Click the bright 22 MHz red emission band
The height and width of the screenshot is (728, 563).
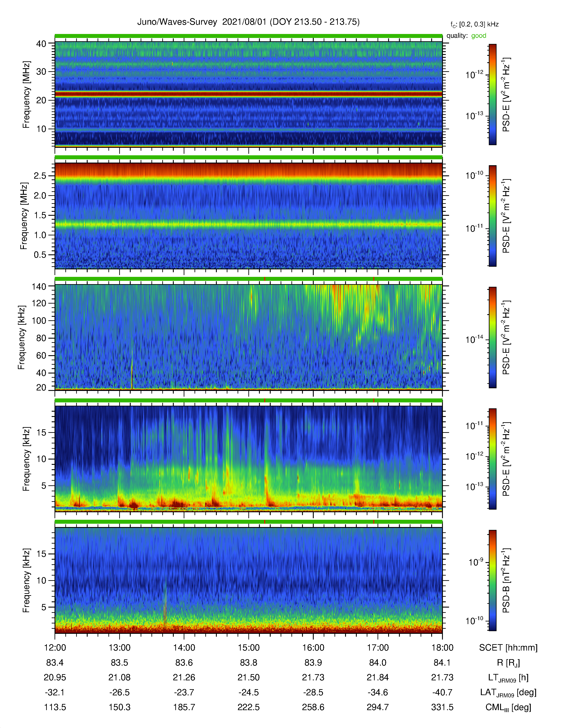tap(248, 94)
